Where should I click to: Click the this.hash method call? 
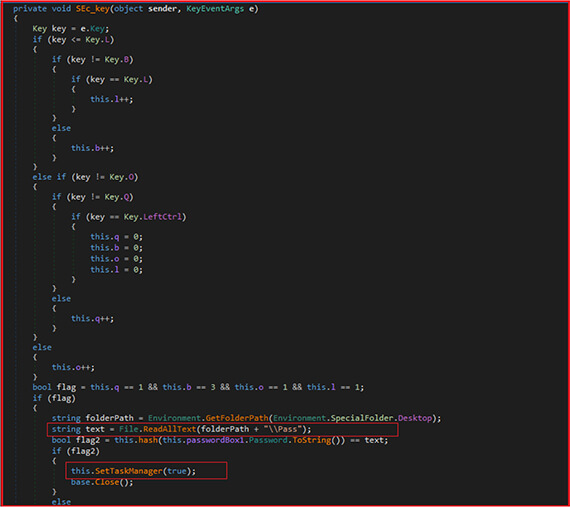[x=136, y=440]
